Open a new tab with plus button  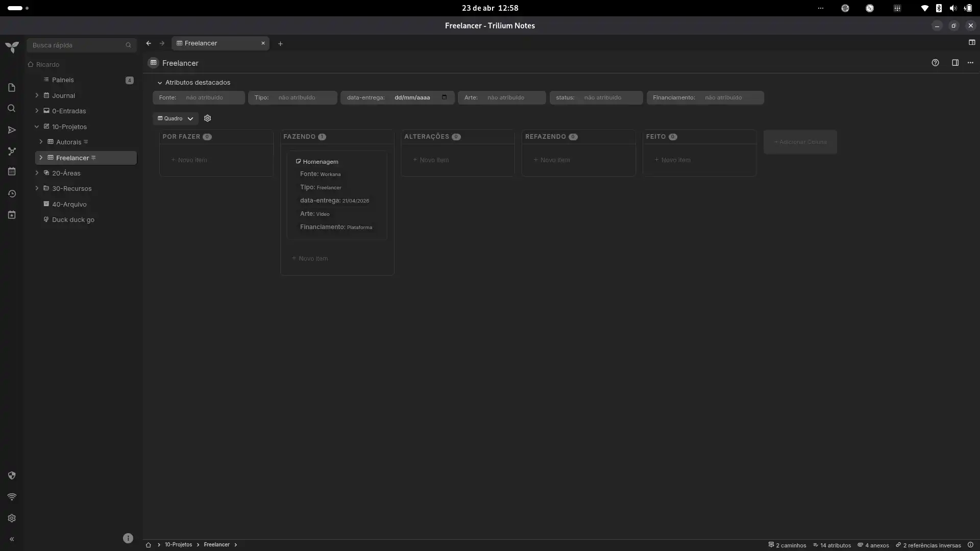tap(280, 44)
